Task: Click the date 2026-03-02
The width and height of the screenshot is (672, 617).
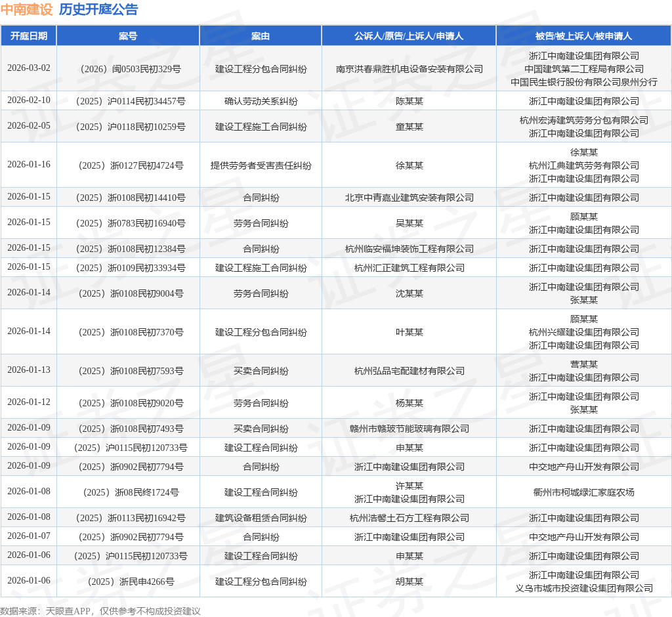Action: click(x=29, y=68)
